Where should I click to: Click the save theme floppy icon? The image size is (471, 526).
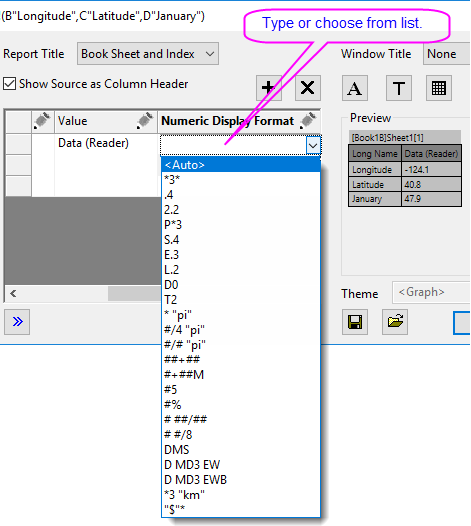[355, 322]
